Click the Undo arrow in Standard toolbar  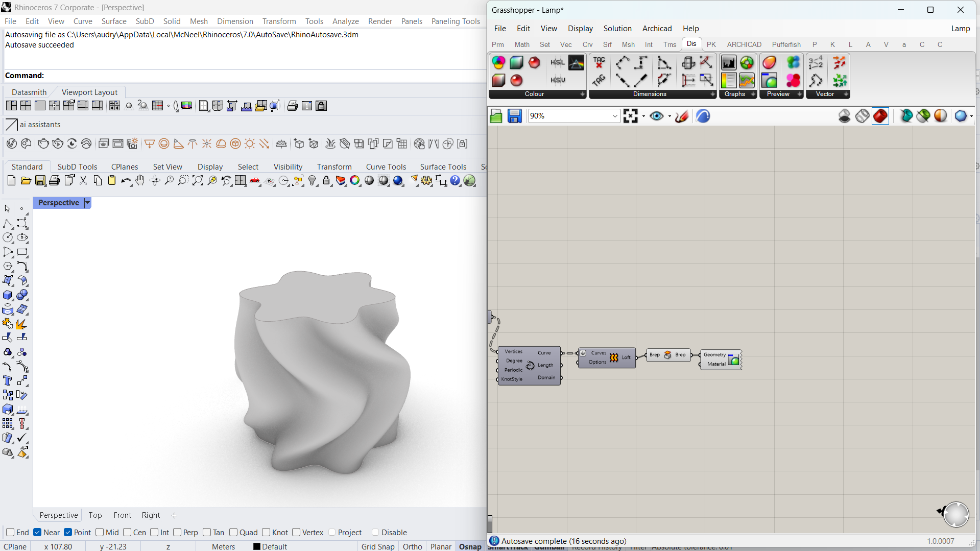[126, 181]
